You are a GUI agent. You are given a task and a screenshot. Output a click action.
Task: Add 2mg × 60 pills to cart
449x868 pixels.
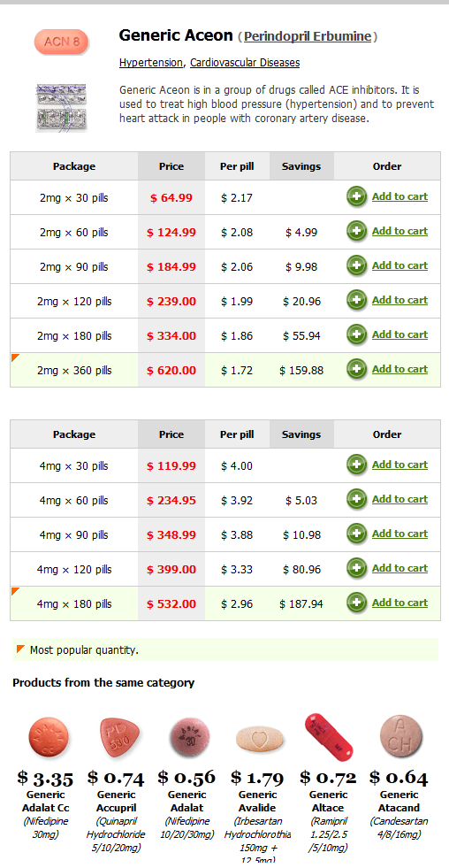[x=400, y=231]
